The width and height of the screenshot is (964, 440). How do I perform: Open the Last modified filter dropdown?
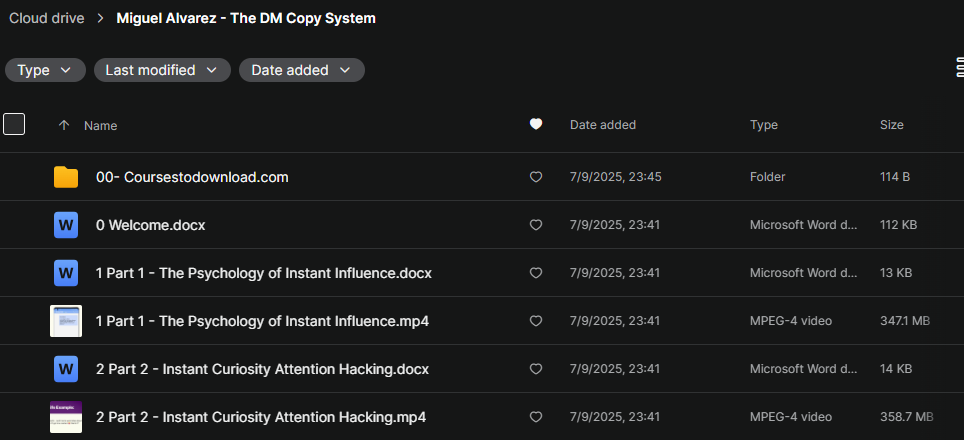click(x=162, y=70)
